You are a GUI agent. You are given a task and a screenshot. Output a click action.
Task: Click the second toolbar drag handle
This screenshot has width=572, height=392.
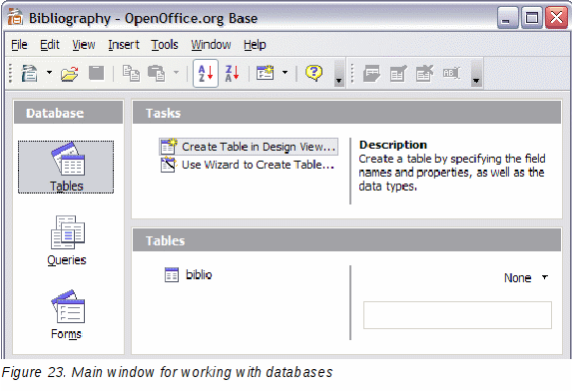coord(352,73)
